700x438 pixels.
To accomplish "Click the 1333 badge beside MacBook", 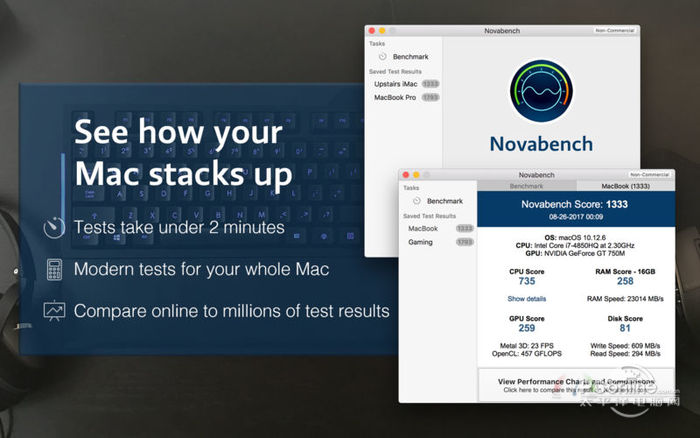I will 465,229.
